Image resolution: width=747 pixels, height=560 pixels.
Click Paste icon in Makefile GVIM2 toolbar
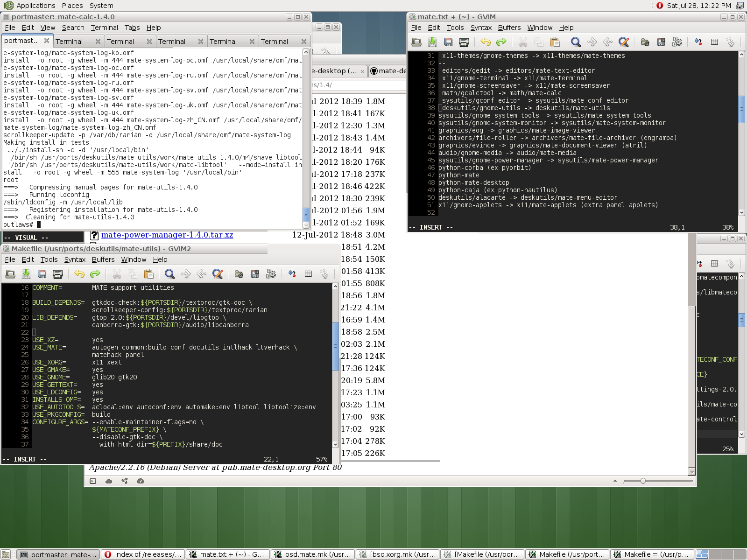(148, 274)
